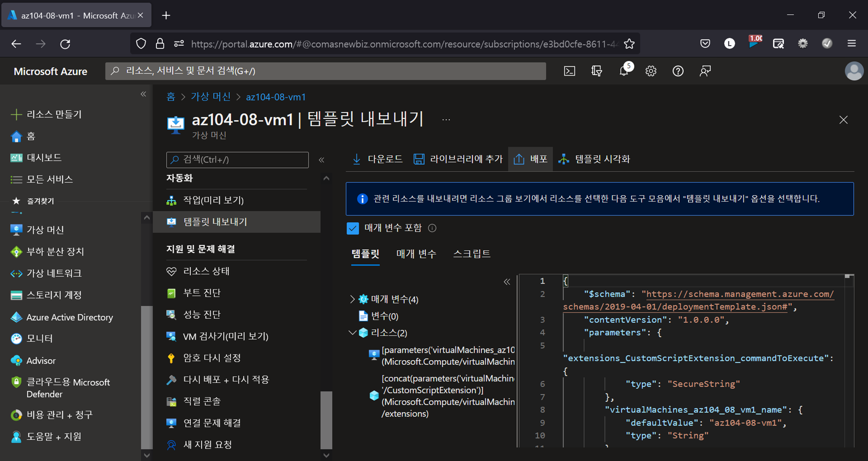Image resolution: width=868 pixels, height=461 pixels.
Task: Bookmark this page with the star
Action: pyautogui.click(x=629, y=44)
